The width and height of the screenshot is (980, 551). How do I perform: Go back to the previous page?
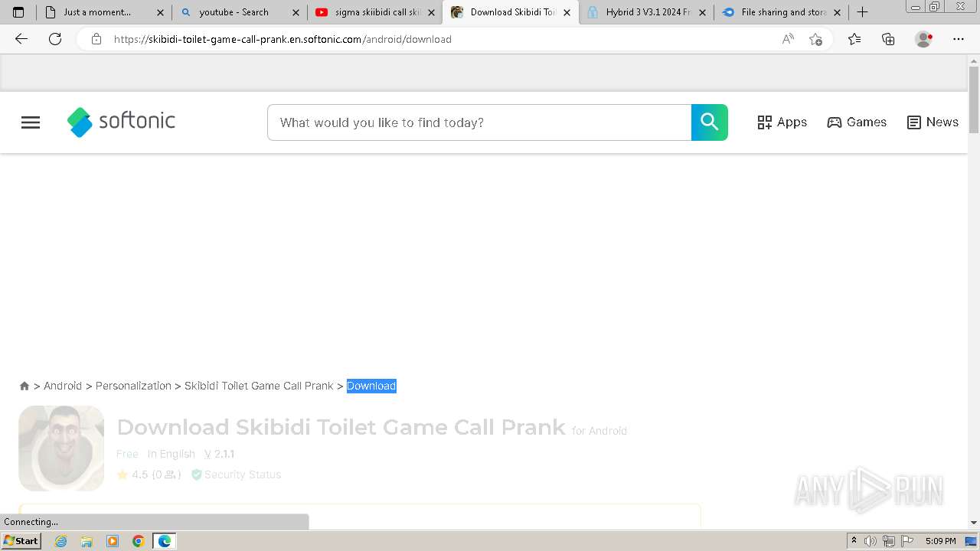click(21, 39)
